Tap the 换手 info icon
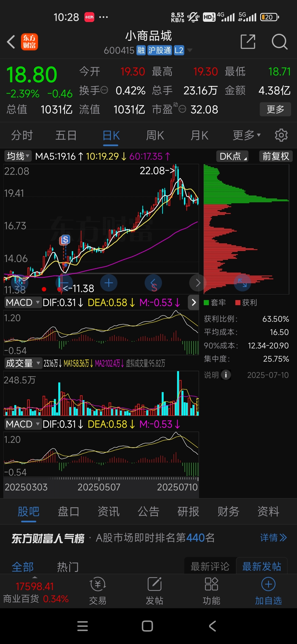This screenshot has width=297, height=644. click(x=104, y=90)
